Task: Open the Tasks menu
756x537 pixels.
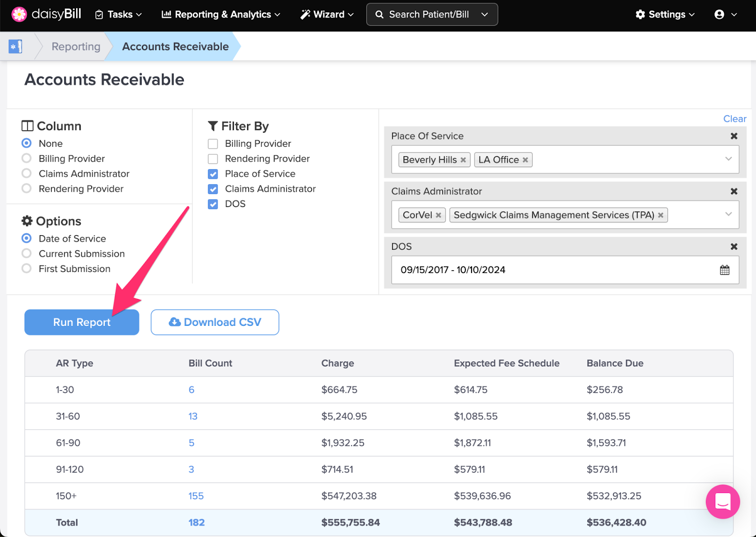Action: point(119,15)
